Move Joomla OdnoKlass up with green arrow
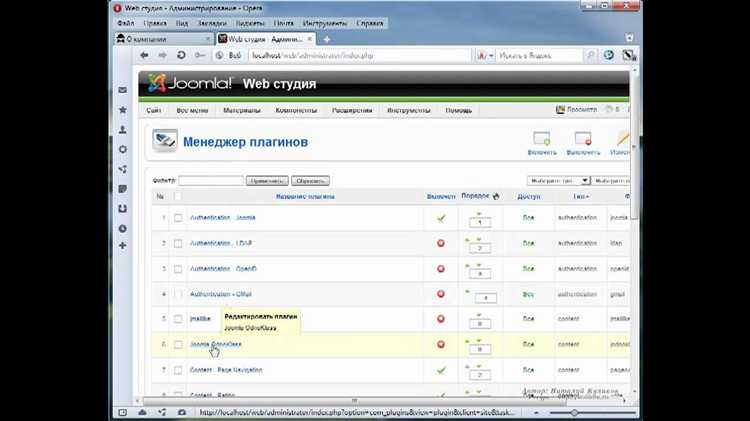This screenshot has width=750, height=421. coord(467,341)
